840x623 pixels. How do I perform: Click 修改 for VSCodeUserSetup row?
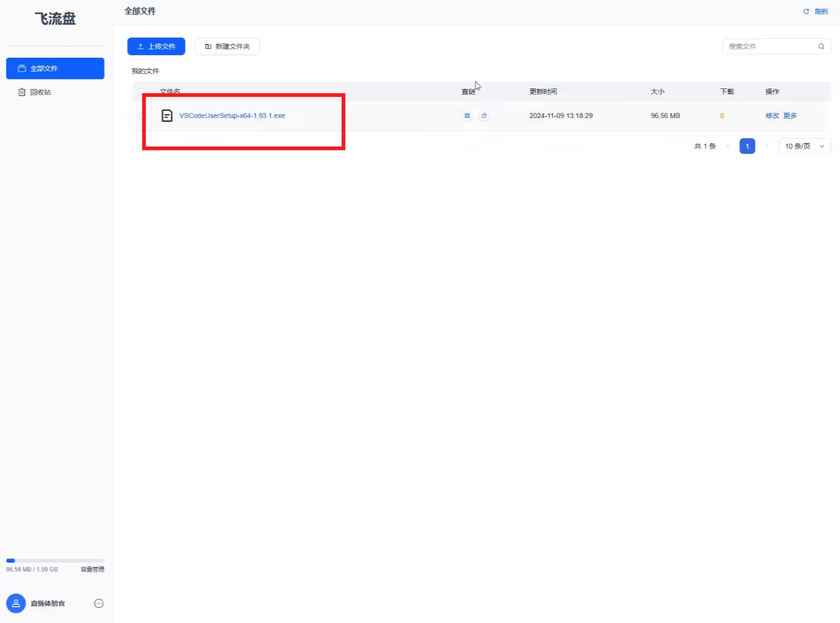click(x=772, y=115)
